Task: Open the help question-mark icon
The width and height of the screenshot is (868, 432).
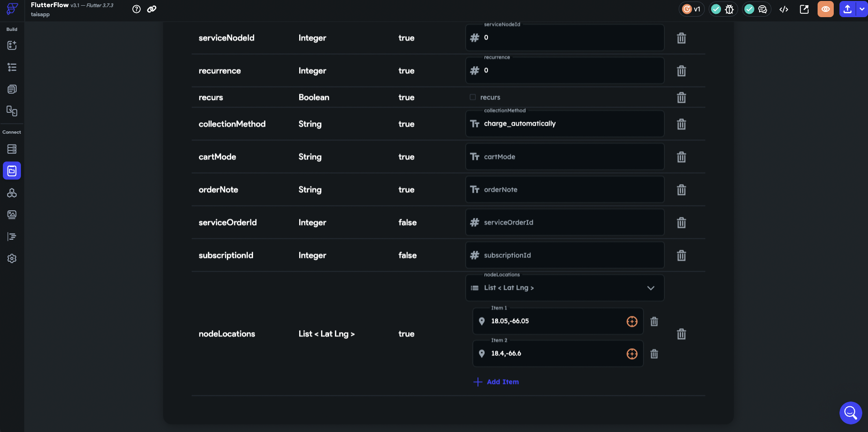Action: click(x=137, y=9)
